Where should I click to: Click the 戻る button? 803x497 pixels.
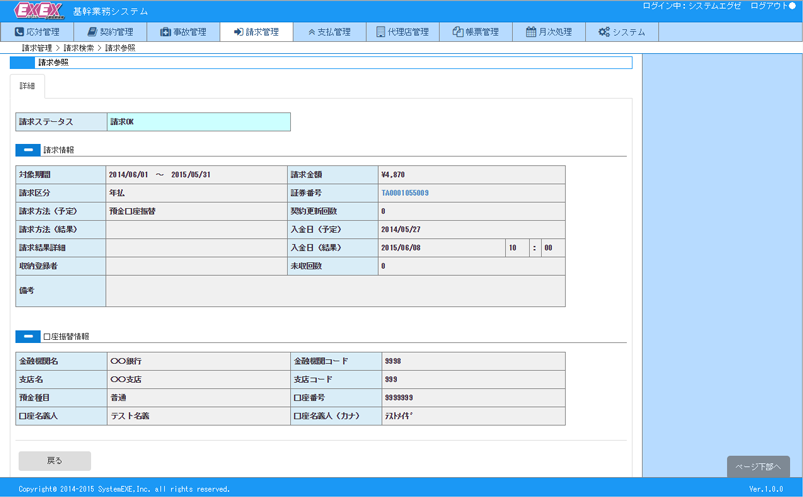coord(54,461)
